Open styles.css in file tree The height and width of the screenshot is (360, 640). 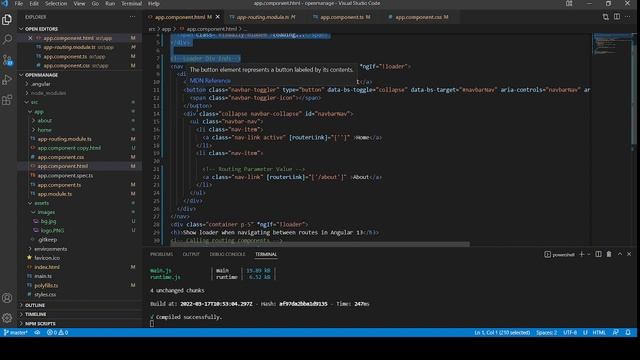45,294
